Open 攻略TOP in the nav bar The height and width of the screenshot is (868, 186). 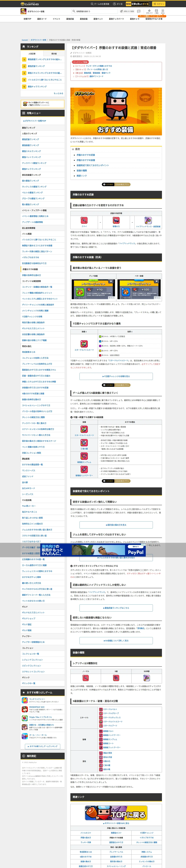[27, 19]
